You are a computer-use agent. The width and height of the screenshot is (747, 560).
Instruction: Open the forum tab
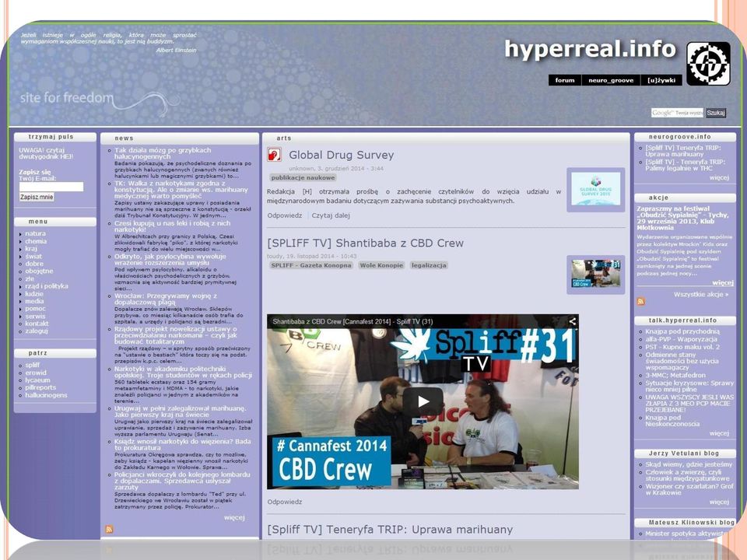click(565, 80)
